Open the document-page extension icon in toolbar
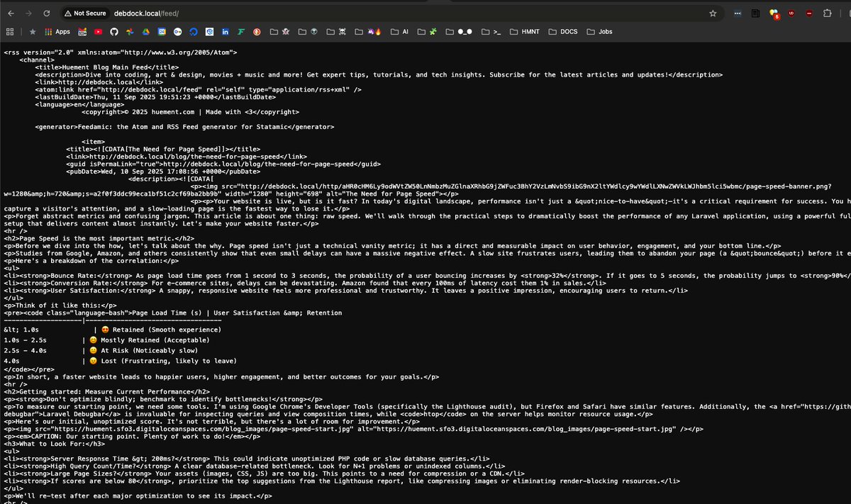Screen dimensions: 851x504 (756, 13)
